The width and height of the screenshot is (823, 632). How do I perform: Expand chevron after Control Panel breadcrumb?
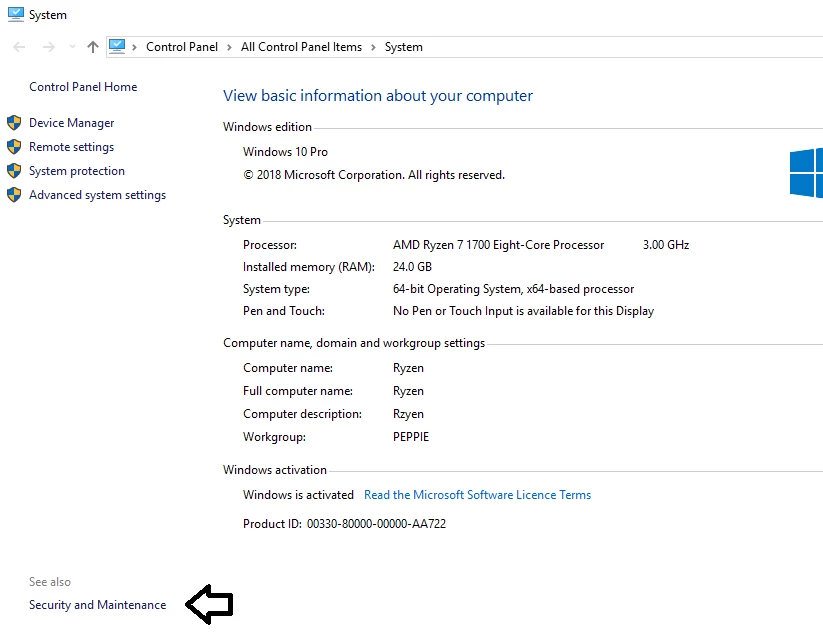(x=229, y=47)
